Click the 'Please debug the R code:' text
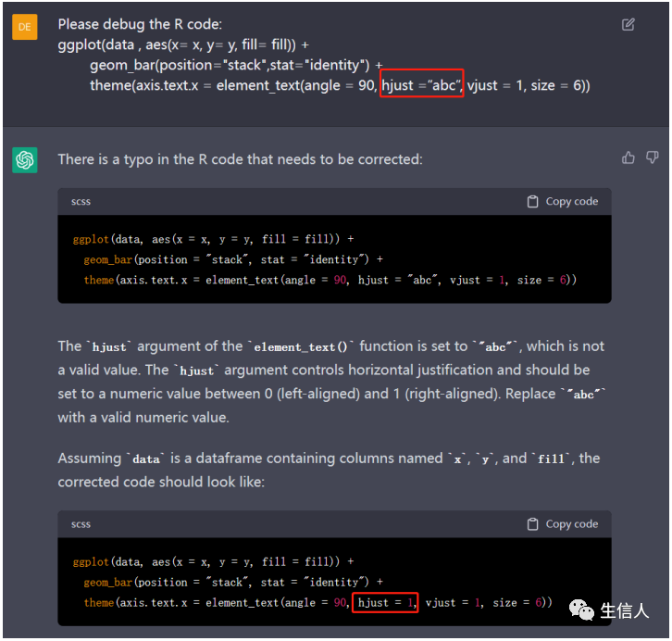 pos(140,24)
